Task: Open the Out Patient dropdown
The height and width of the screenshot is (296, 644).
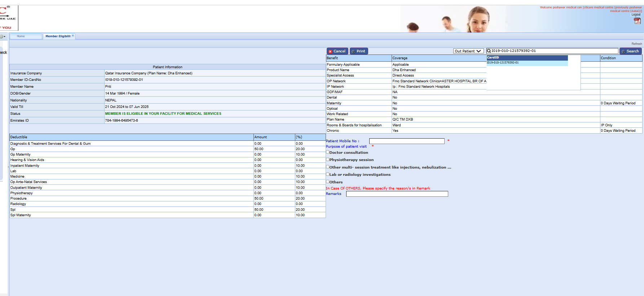Action: [x=468, y=51]
